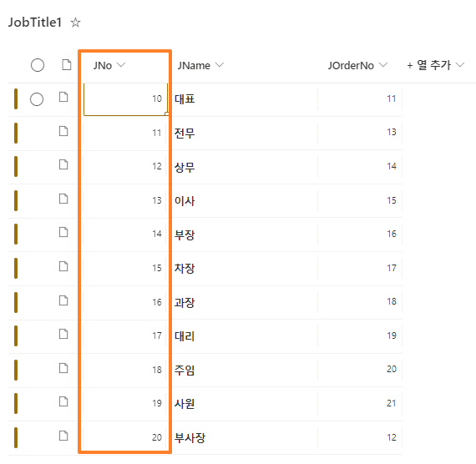476x464 pixels.
Task: Click the JNo cell with value 19
Action: point(124,403)
